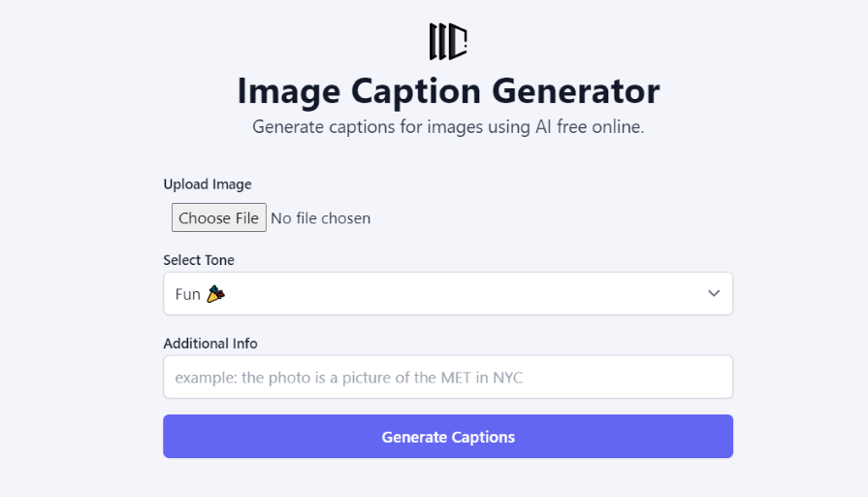The image size is (868, 497).
Task: Click the placeholder text mentioning the MET
Action: (348, 377)
